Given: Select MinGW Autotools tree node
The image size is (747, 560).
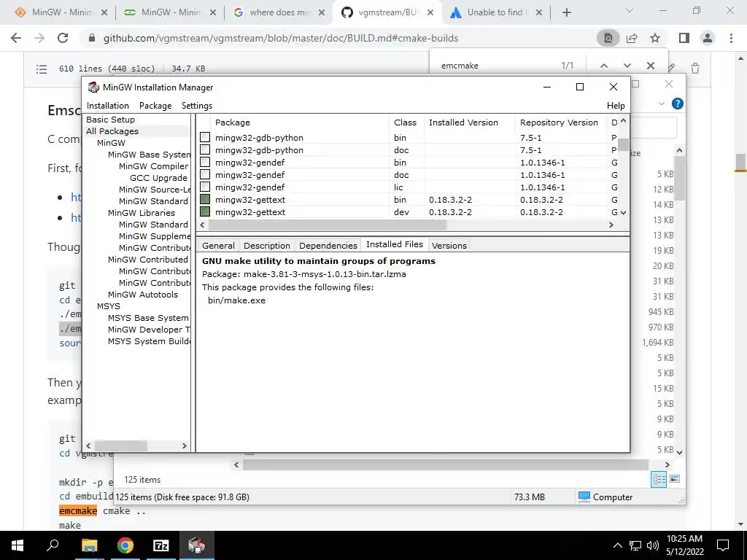Looking at the screenshot, I should click(x=143, y=295).
